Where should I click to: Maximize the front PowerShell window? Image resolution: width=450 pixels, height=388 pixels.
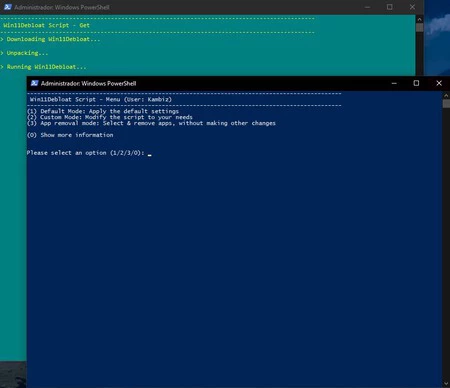[x=416, y=83]
